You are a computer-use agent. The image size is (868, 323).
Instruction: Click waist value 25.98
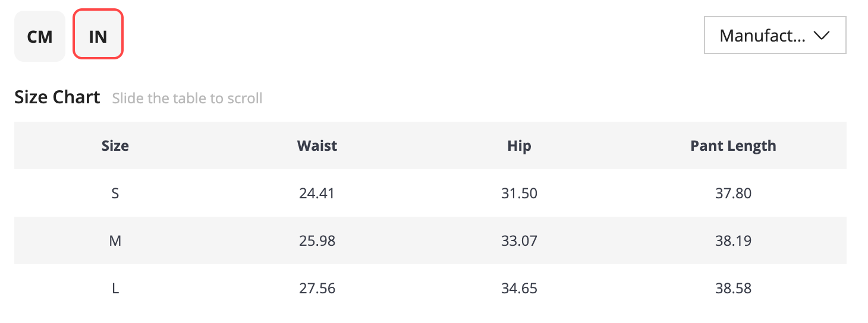(317, 240)
